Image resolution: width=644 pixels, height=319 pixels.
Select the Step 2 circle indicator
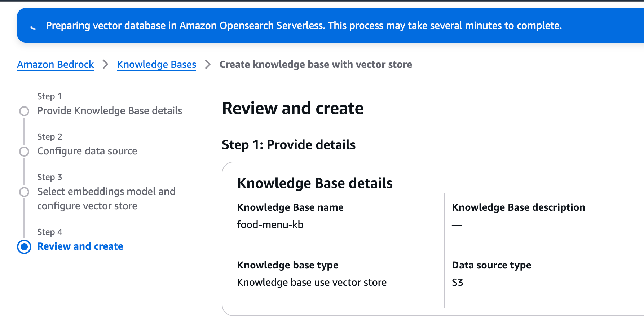(24, 152)
